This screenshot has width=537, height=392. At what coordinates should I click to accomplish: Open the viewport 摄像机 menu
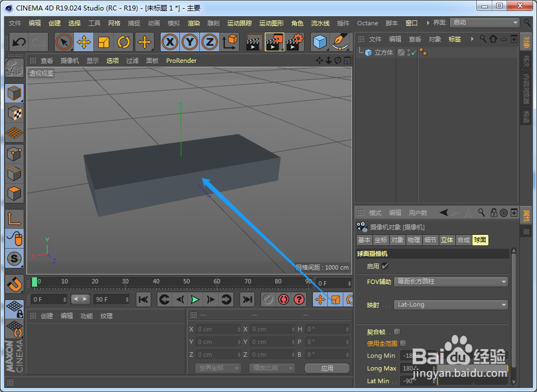tap(70, 61)
